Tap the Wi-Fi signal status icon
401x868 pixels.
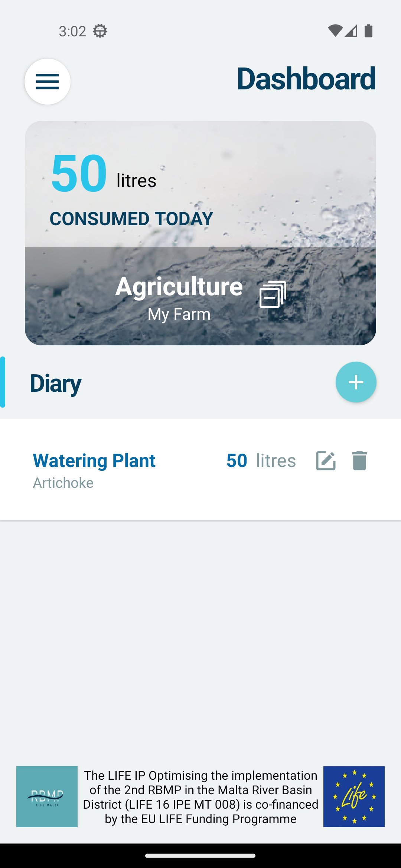pyautogui.click(x=335, y=31)
